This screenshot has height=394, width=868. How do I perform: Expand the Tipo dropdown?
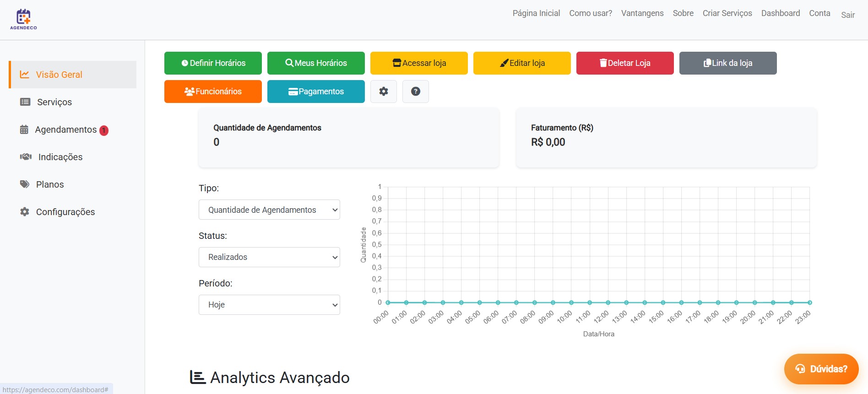269,210
